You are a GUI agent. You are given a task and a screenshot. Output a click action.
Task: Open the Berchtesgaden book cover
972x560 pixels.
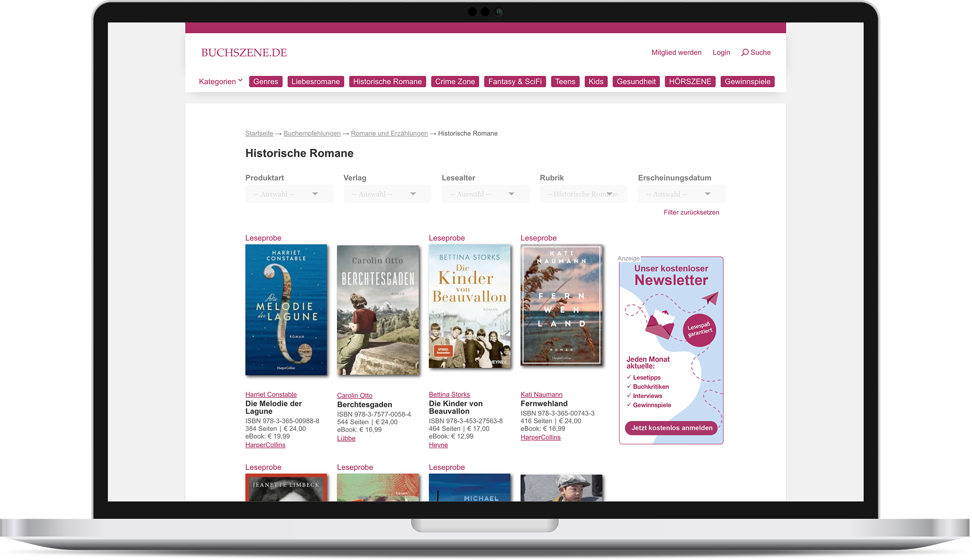378,310
